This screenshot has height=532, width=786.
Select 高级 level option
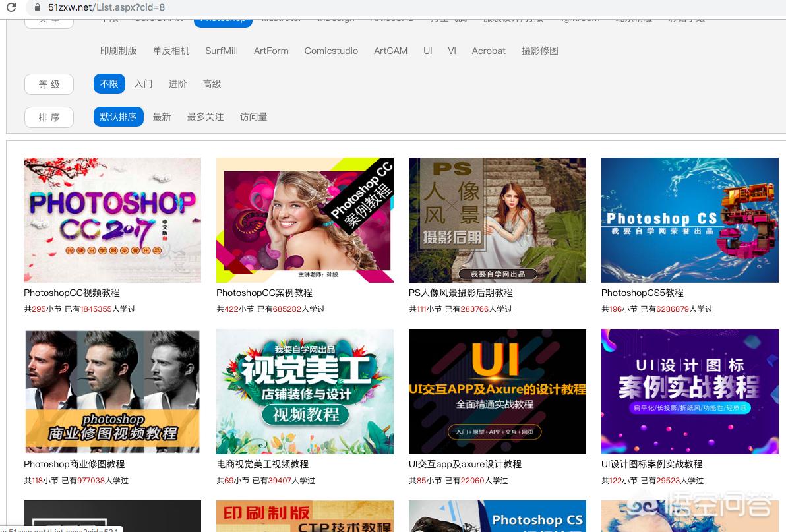click(x=212, y=84)
